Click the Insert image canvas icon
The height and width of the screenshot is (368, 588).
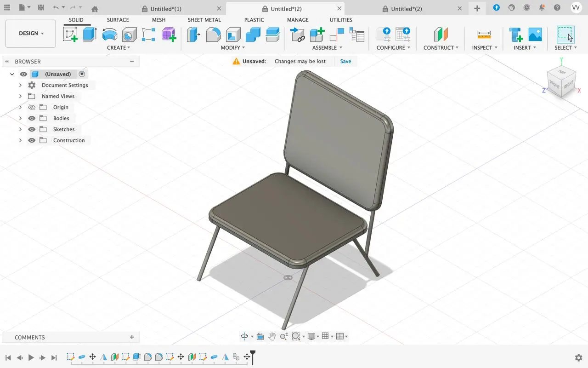(x=535, y=34)
